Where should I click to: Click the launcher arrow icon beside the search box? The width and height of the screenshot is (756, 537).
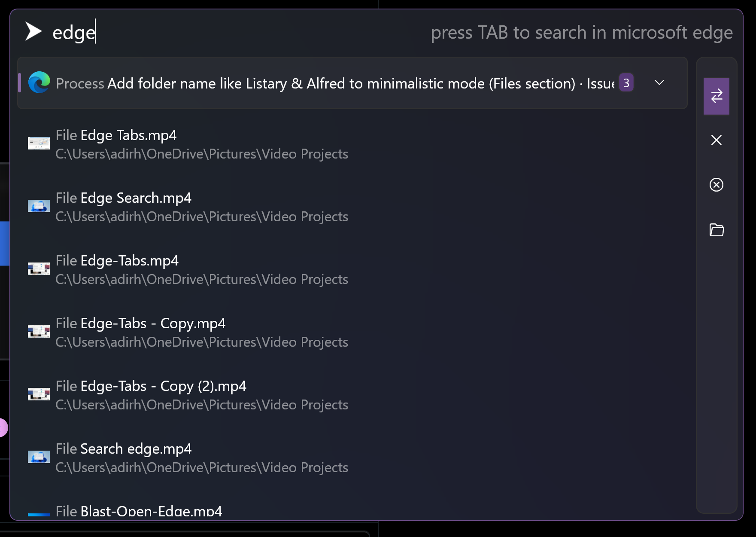(x=34, y=31)
